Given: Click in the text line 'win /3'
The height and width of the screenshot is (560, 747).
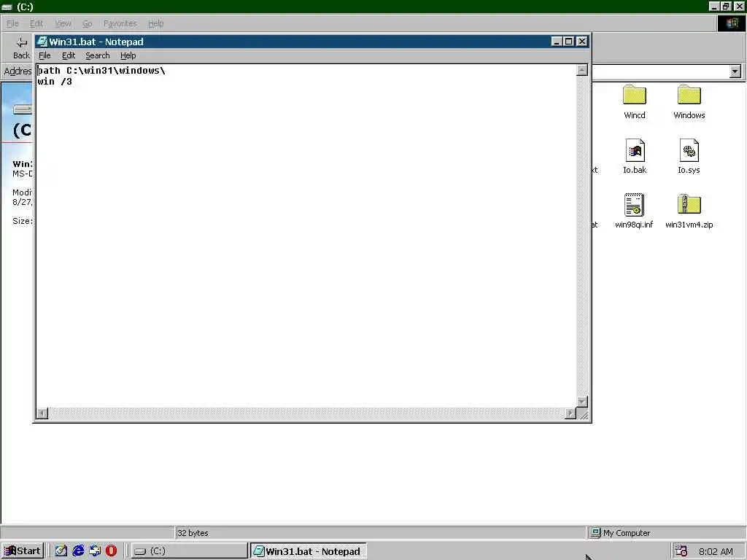Looking at the screenshot, I should pyautogui.click(x=55, y=82).
